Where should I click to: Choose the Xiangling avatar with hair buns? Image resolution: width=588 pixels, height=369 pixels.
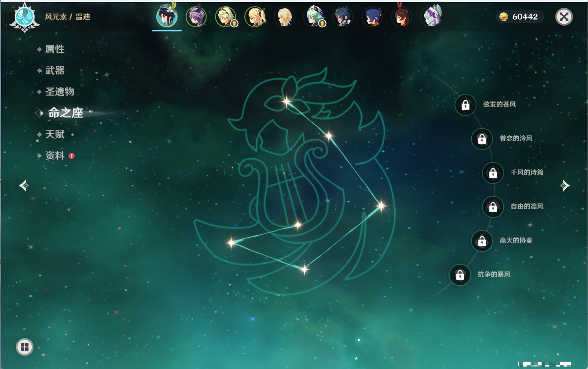pyautogui.click(x=372, y=17)
